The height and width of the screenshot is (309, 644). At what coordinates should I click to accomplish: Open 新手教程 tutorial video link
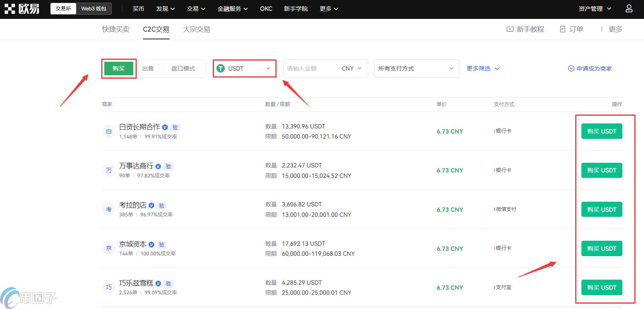click(x=525, y=29)
